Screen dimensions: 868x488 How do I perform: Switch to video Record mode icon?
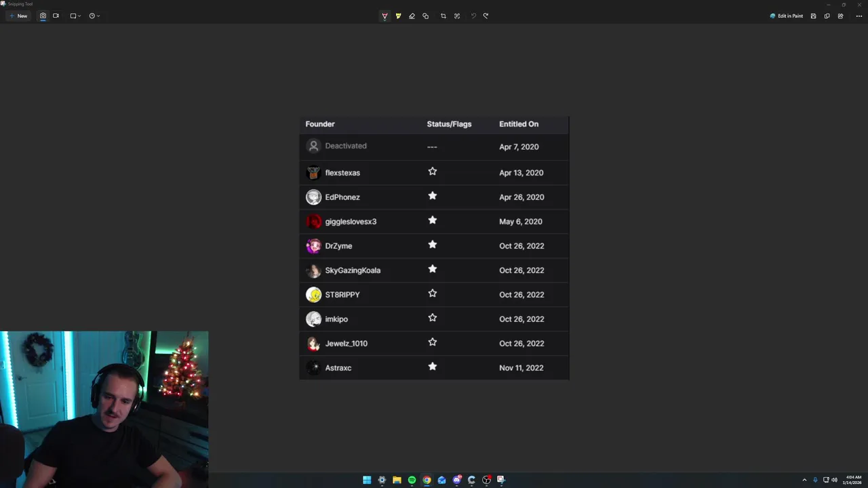click(56, 16)
